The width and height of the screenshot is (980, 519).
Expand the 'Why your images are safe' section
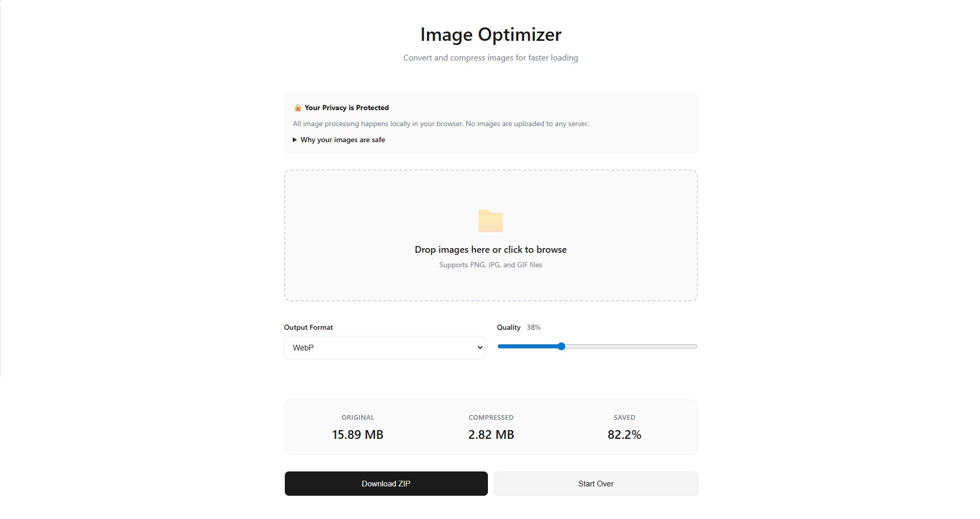coord(343,140)
